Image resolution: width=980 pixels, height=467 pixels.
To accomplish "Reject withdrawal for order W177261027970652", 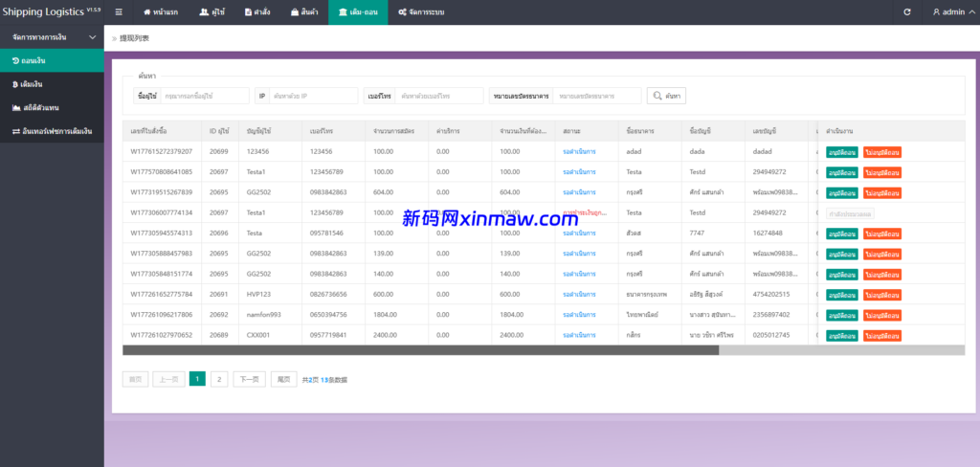I will (881, 336).
